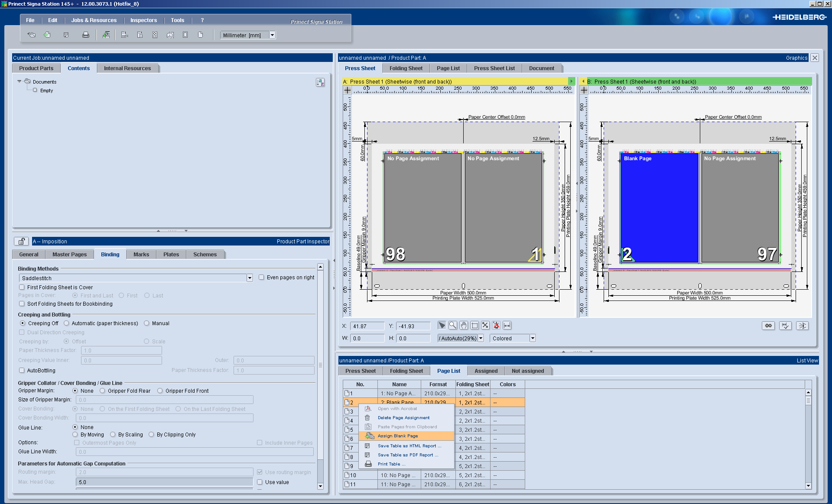
Task: Click the plus origin icon on Press Sheet A ruler
Action: [x=348, y=90]
